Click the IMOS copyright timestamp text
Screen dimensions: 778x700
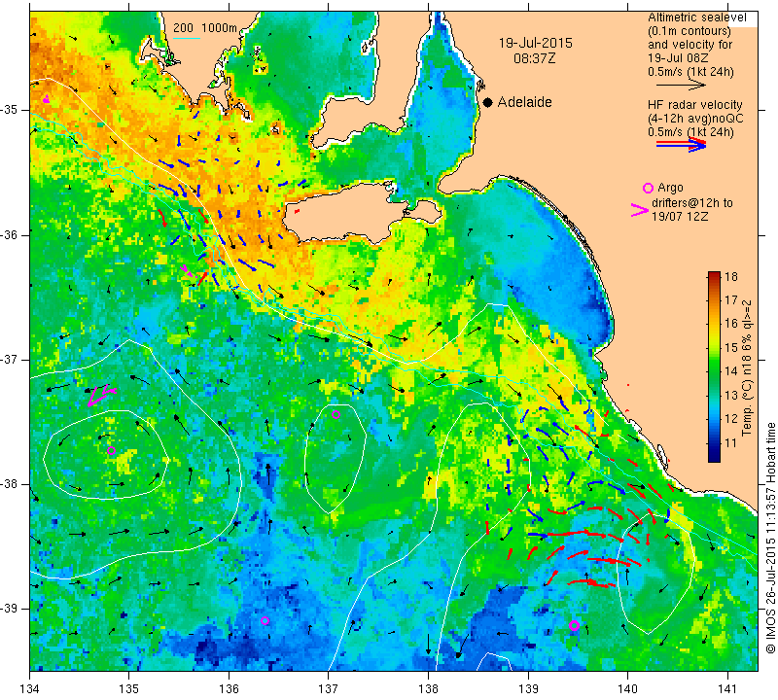pyautogui.click(x=770, y=538)
